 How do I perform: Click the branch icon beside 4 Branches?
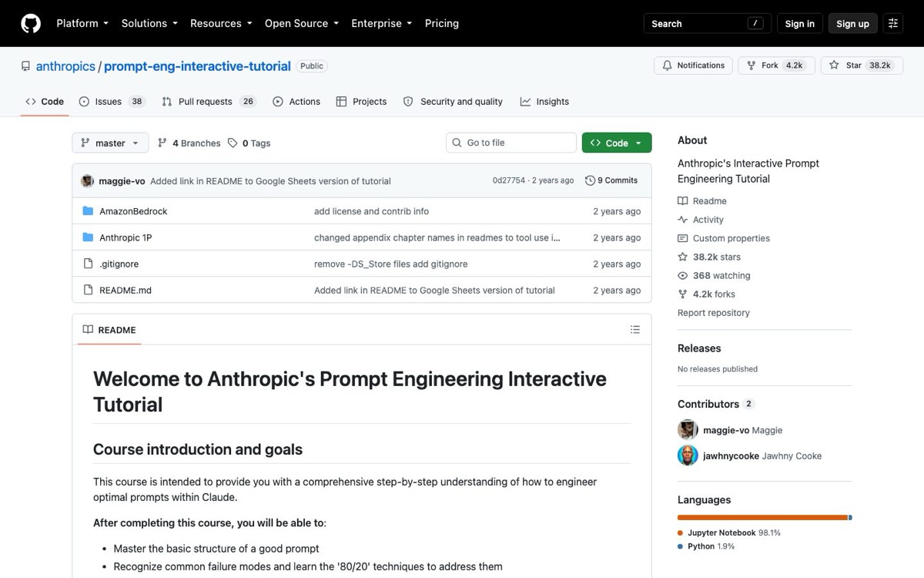pyautogui.click(x=162, y=143)
